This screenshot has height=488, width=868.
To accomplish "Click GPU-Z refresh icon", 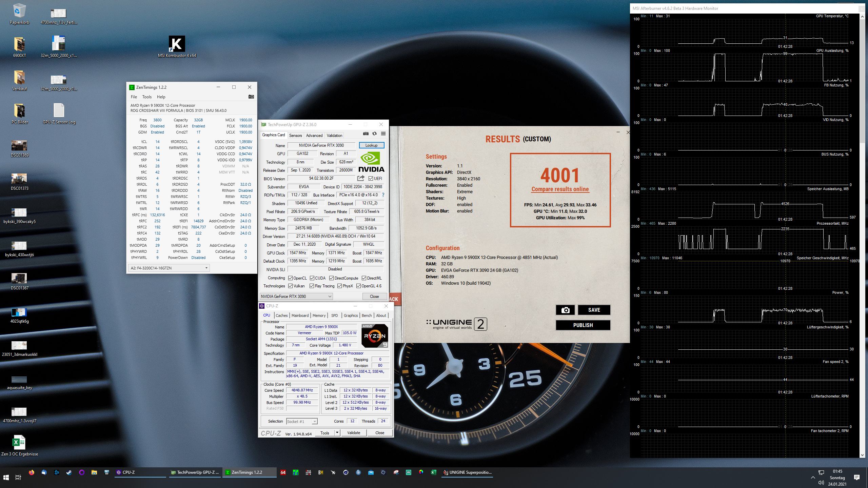I will (374, 134).
